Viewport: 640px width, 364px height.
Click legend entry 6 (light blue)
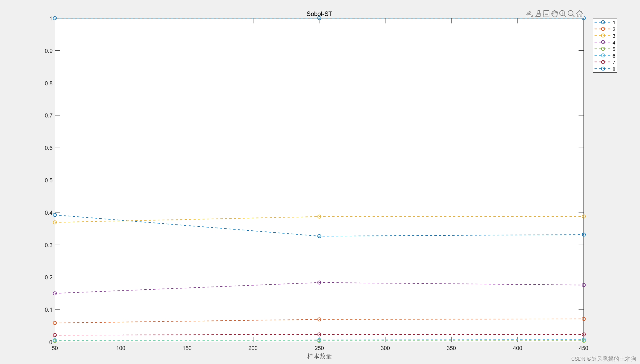[x=605, y=56]
